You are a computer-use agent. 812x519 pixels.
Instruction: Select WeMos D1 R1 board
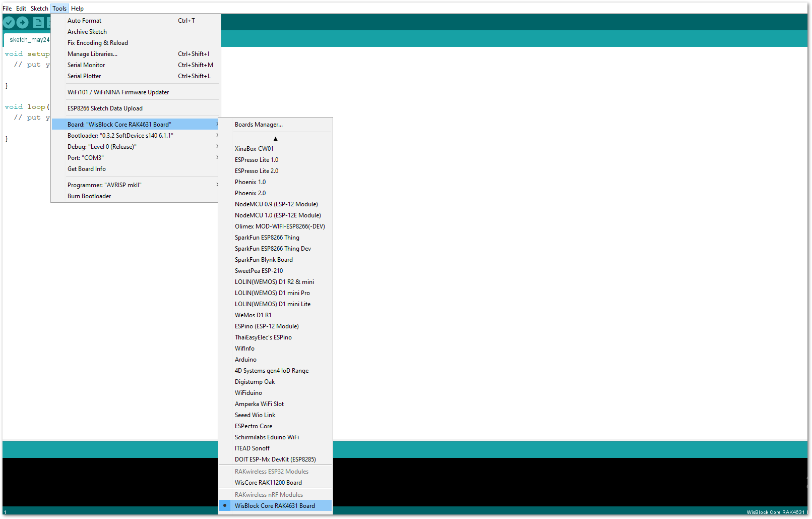[x=275, y=315]
